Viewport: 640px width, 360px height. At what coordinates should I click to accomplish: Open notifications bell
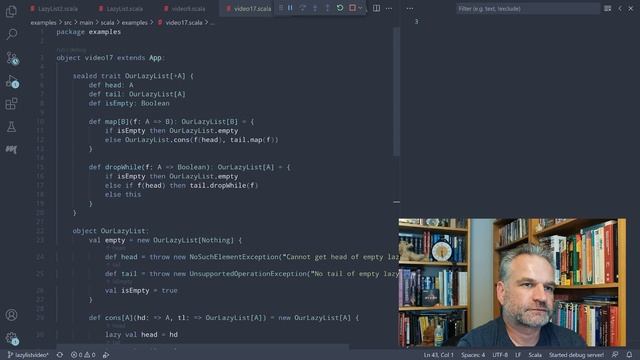pyautogui.click(x=629, y=355)
